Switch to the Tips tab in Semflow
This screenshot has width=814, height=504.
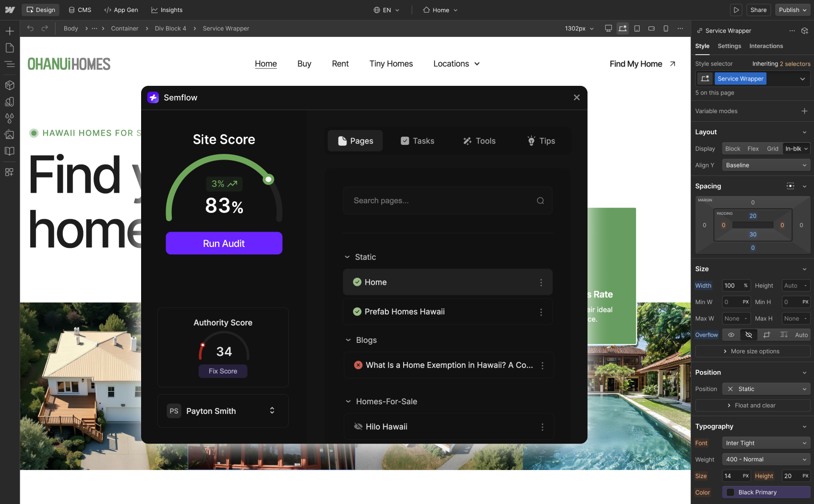click(x=541, y=141)
